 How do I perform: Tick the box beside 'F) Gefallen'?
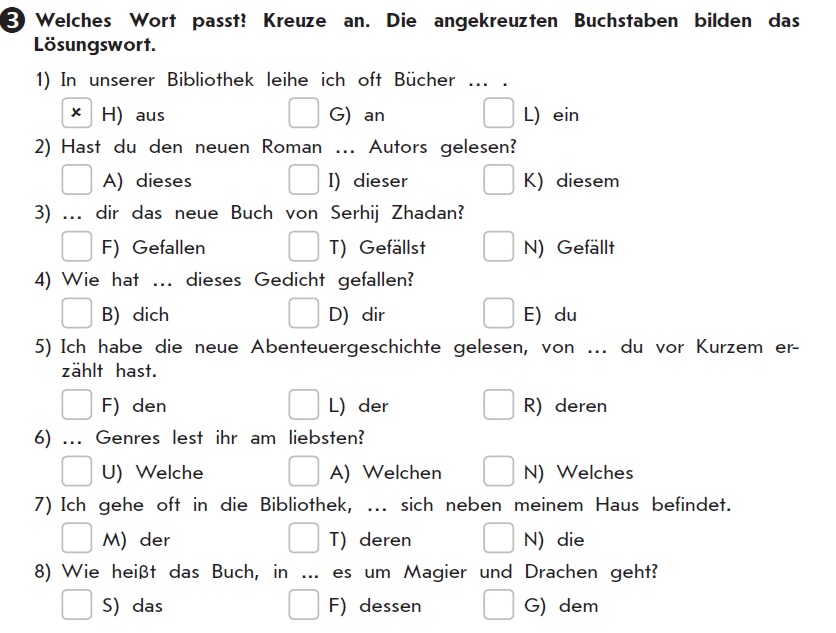point(76,247)
